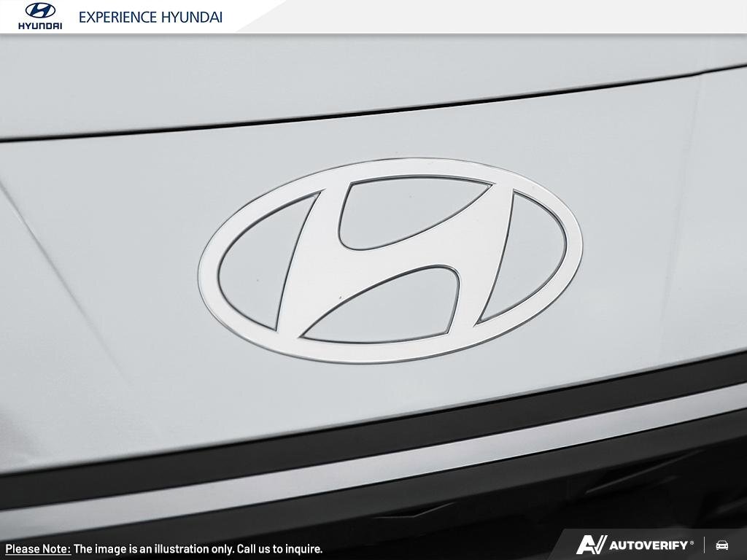The width and height of the screenshot is (747, 560).
Task: Click the AUTOVERIFY wordmark text
Action: 649,545
